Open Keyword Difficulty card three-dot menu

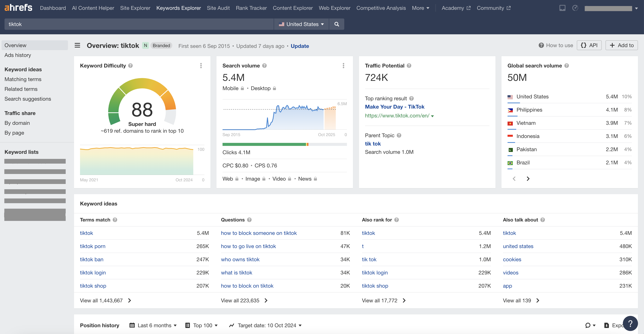pos(201,66)
